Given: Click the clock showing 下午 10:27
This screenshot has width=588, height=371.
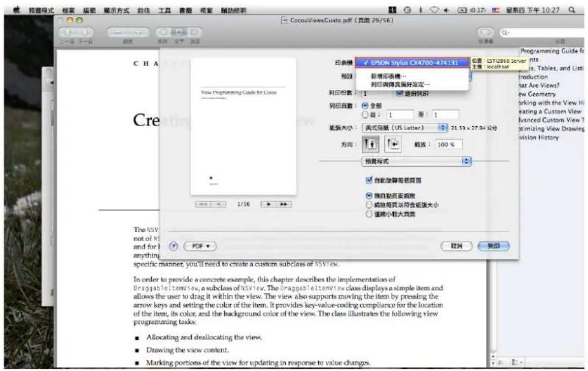Looking at the screenshot, I should pyautogui.click(x=532, y=10).
